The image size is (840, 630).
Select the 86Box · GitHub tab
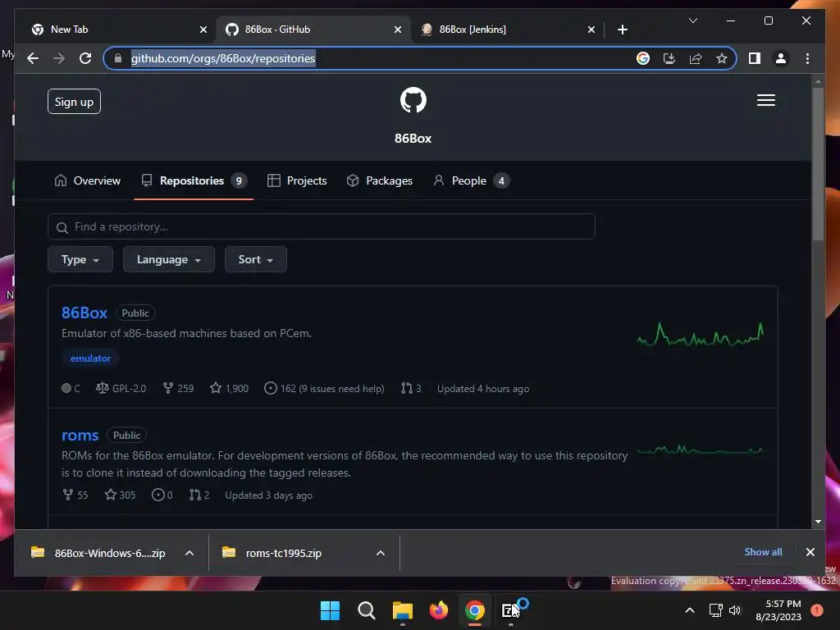(313, 30)
